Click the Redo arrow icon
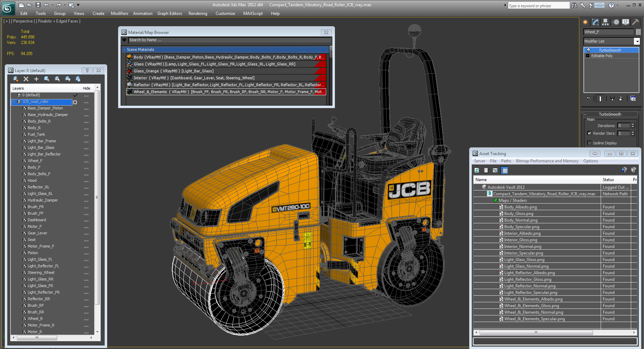644x349 pixels. pyautogui.click(x=59, y=5)
